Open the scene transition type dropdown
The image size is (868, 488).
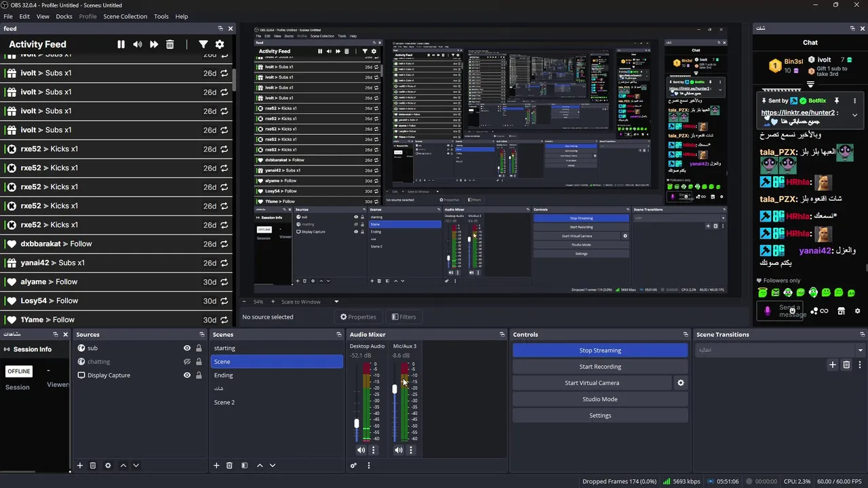860,350
